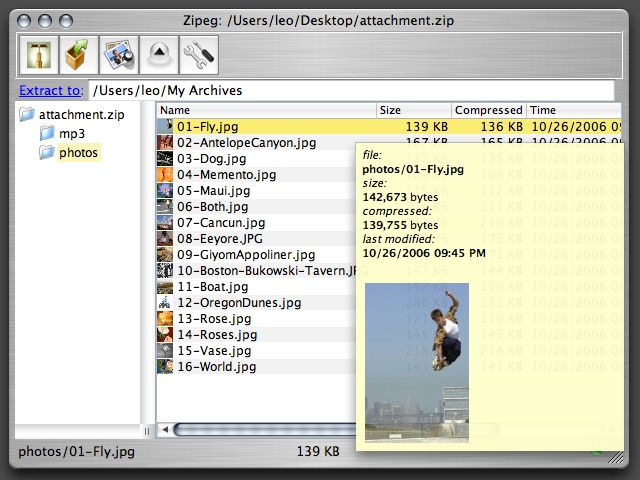Image resolution: width=640 pixels, height=480 pixels.
Task: Click the thumbnail icon of 01-Fly.jpg
Action: [x=165, y=126]
